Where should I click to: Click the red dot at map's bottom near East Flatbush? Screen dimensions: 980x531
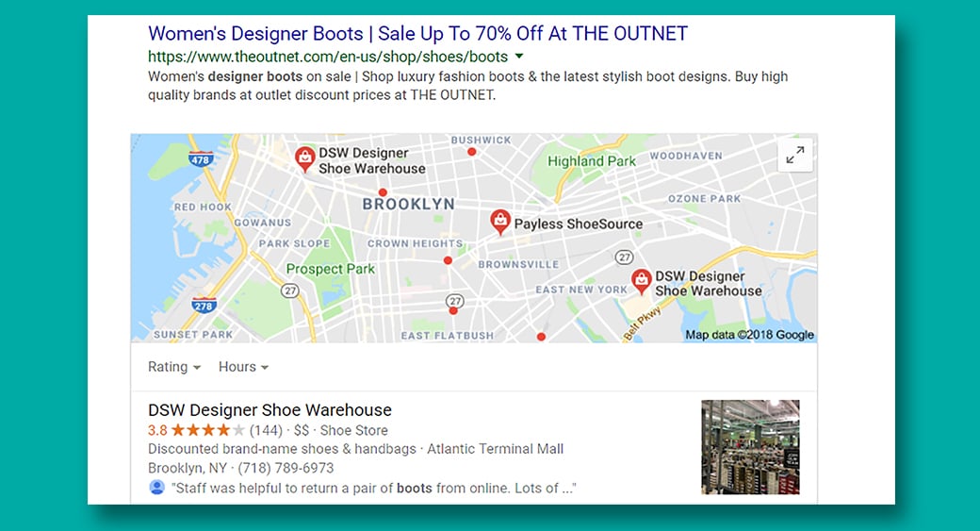point(541,337)
